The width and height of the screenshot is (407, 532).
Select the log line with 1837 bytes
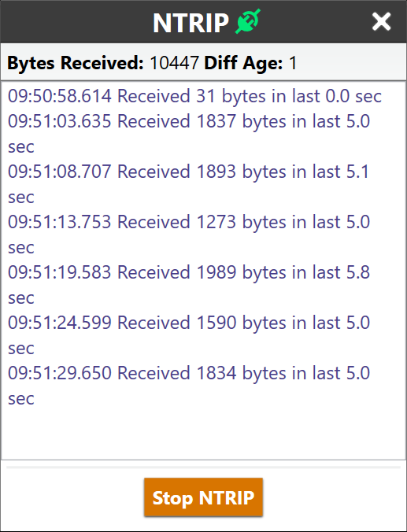coord(189,134)
